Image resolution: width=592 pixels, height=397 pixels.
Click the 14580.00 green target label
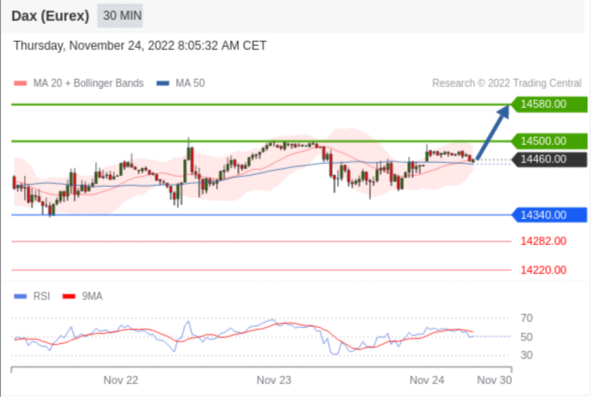pyautogui.click(x=549, y=104)
